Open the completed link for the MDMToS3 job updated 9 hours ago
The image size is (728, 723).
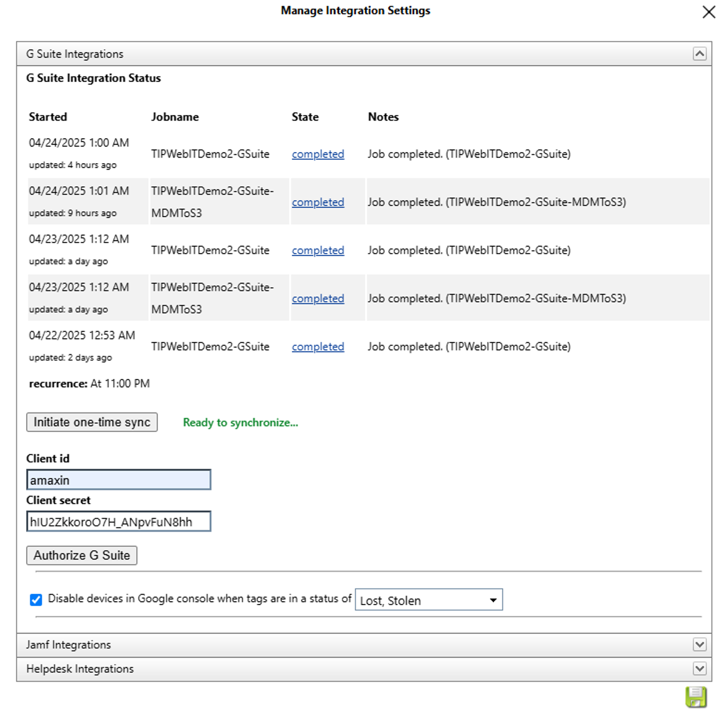(x=317, y=202)
